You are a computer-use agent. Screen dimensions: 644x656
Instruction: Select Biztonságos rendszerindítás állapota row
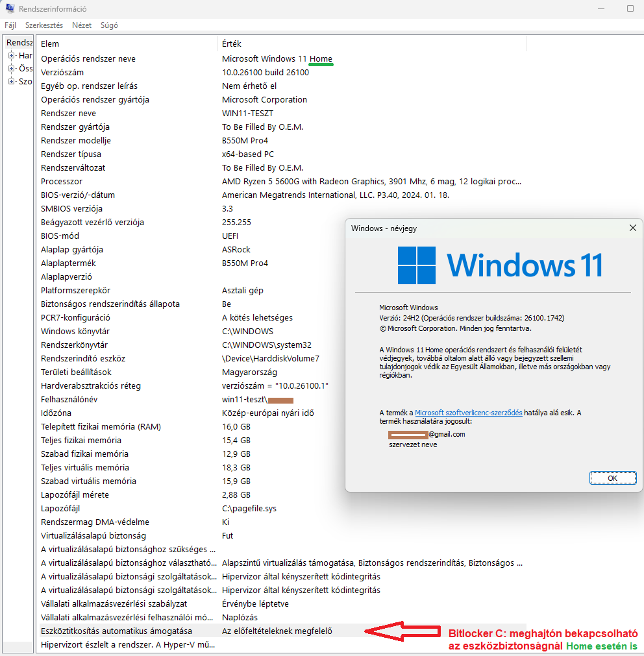coord(193,304)
